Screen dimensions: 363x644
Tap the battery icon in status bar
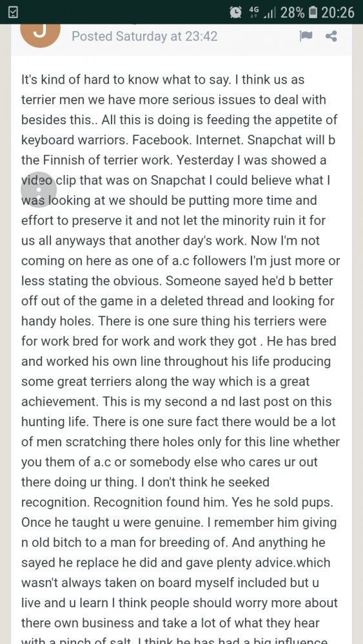[313, 13]
